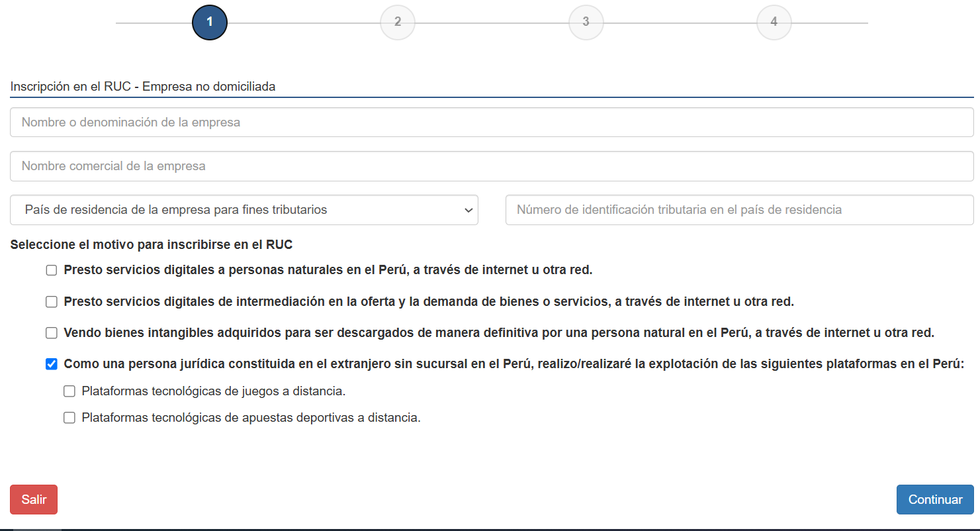Enable 'Presto servicios digitales de intermediación' checkbox
The image size is (980, 531).
(x=52, y=302)
